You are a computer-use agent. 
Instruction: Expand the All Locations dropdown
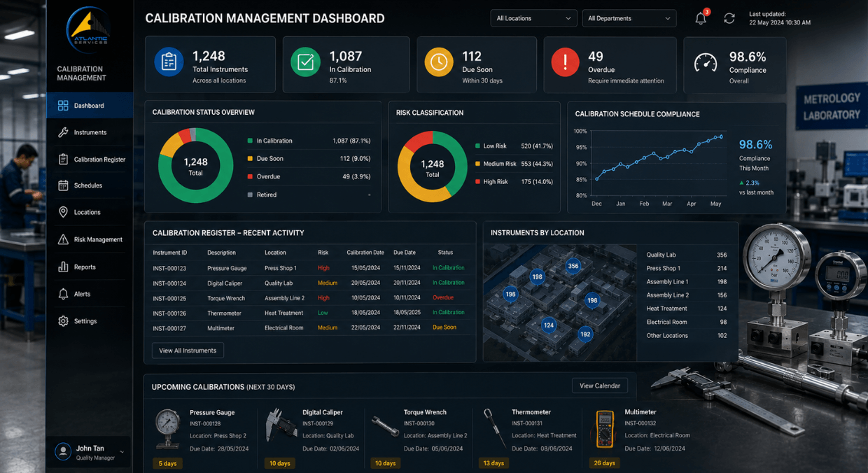point(533,18)
